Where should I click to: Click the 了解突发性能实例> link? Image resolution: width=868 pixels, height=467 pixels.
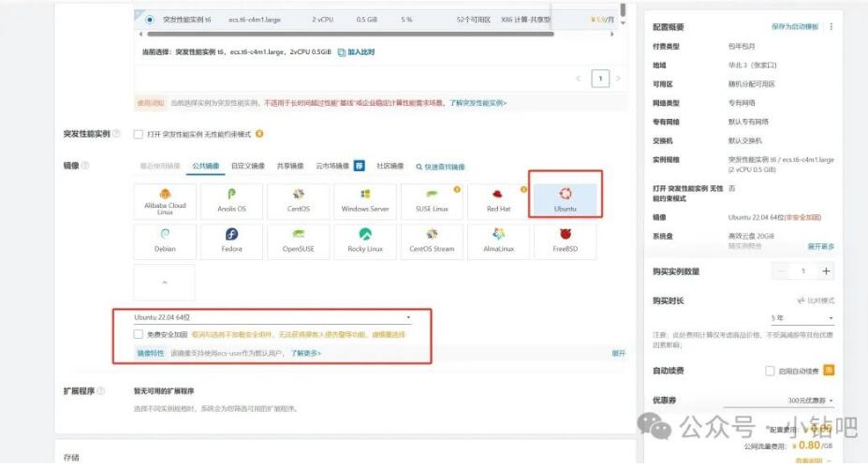[x=478, y=103]
